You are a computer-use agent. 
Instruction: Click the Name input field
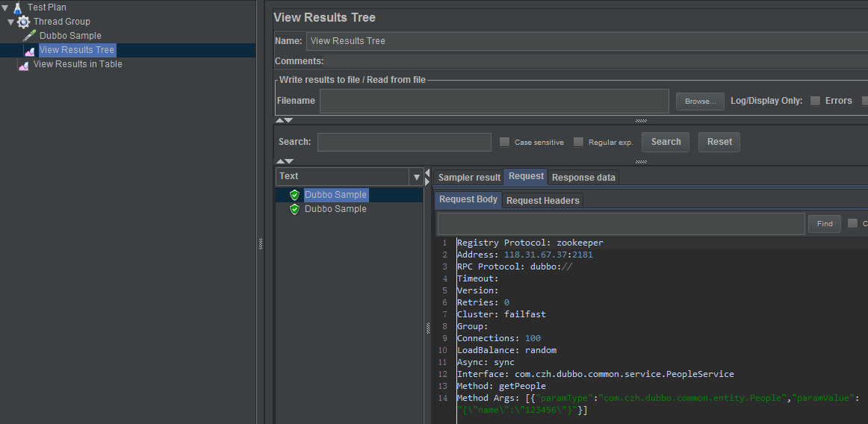587,41
